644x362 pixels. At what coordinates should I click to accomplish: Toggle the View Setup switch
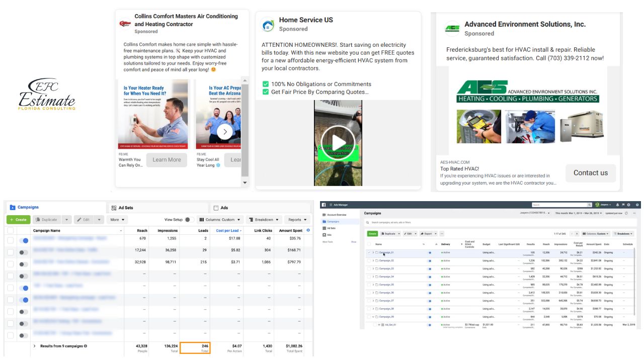tap(190, 220)
